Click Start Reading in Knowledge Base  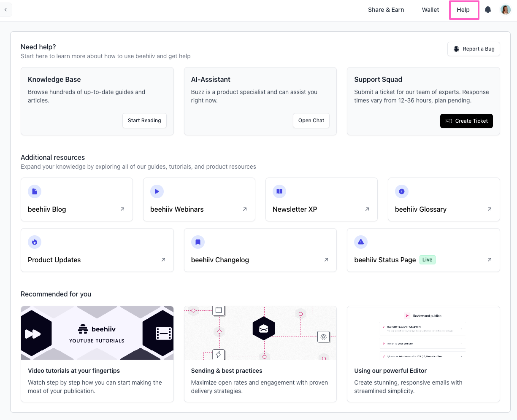coord(144,121)
